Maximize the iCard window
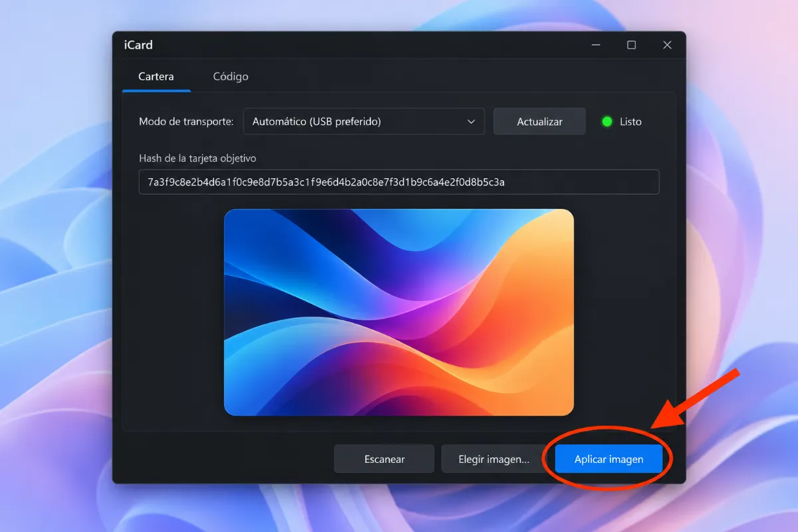Image resolution: width=798 pixels, height=532 pixels. pos(632,45)
